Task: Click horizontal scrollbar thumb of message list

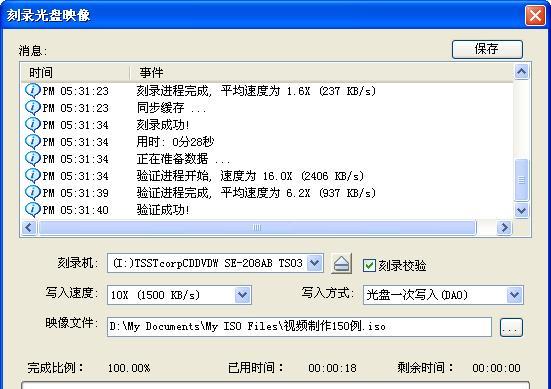Action: tap(257, 227)
